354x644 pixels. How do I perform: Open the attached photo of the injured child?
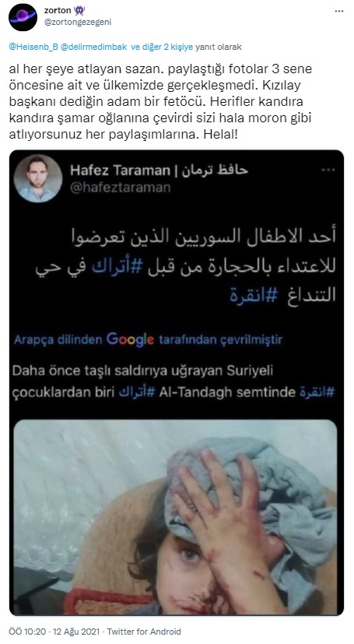click(x=176, y=517)
